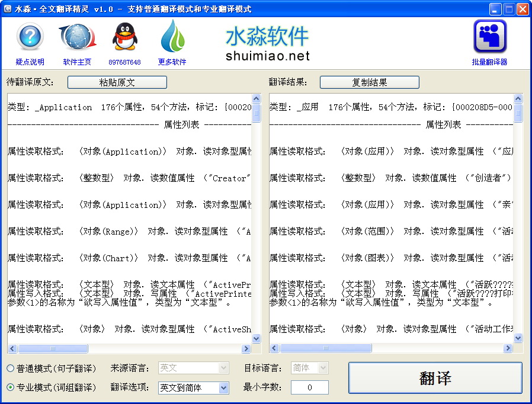Click the 水淼软件 shuimiao.net logo
This screenshot has width=532, height=404.
268,43
